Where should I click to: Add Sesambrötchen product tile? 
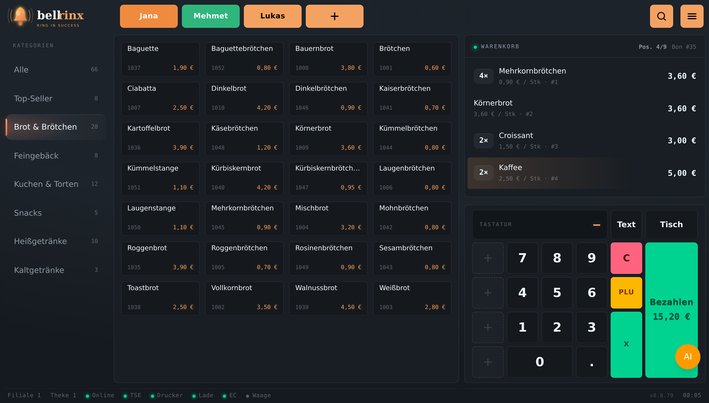[x=412, y=258]
